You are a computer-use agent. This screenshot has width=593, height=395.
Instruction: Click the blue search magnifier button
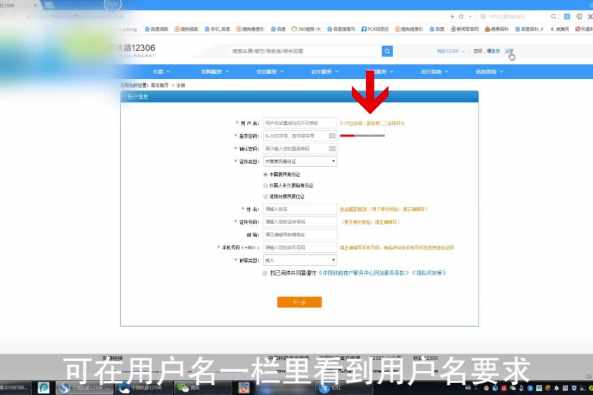click(387, 51)
